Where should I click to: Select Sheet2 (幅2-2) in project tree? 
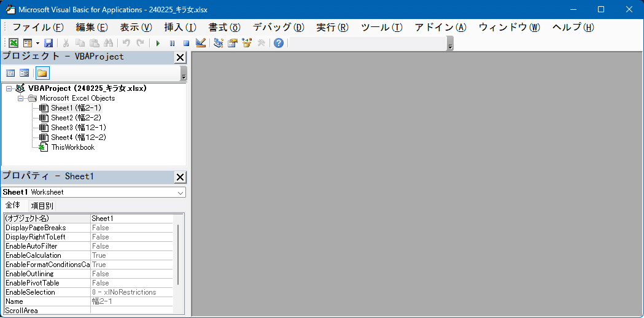[x=76, y=118]
